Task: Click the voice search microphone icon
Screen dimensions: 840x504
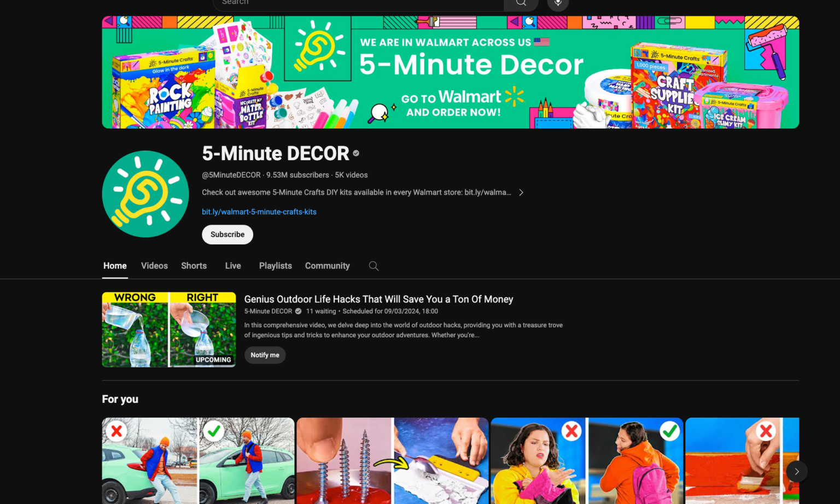Action: click(x=558, y=3)
